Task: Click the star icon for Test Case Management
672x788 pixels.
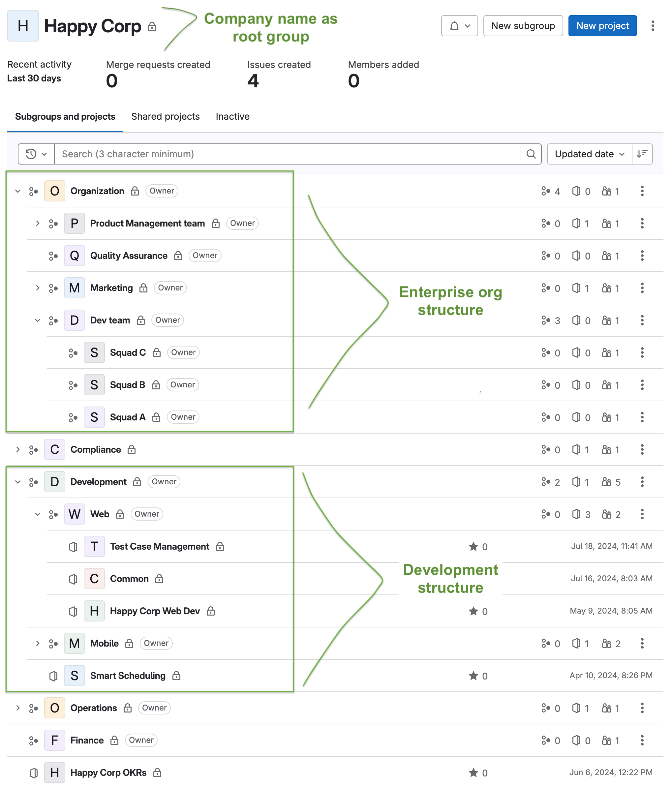Action: coord(473,547)
